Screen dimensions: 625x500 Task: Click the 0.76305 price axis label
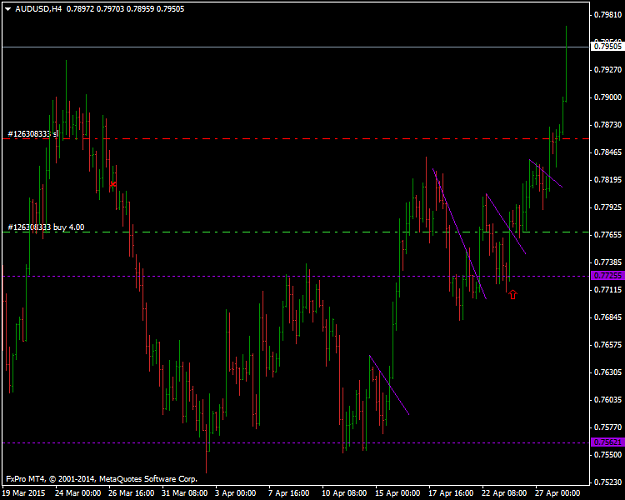pos(607,372)
